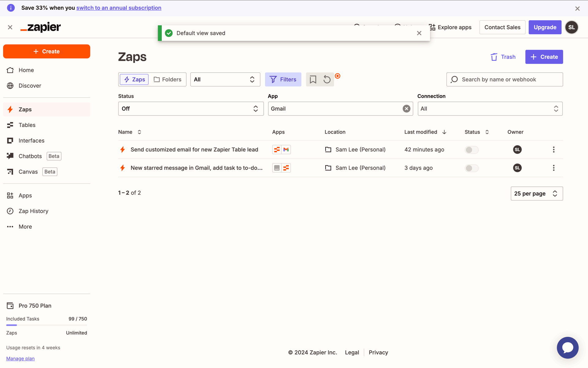
Task: Click the orange unsaved-changes indicator dot
Action: [337, 76]
